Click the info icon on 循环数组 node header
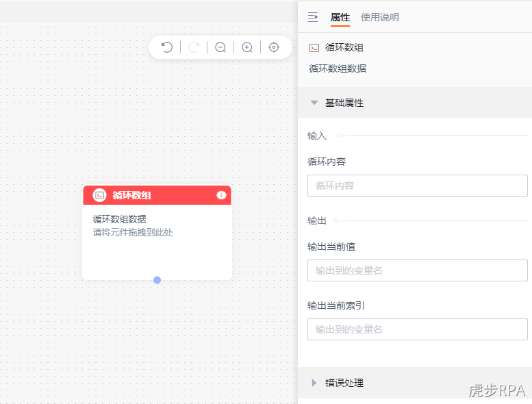Screen dimensions: 532x404 pos(221,195)
